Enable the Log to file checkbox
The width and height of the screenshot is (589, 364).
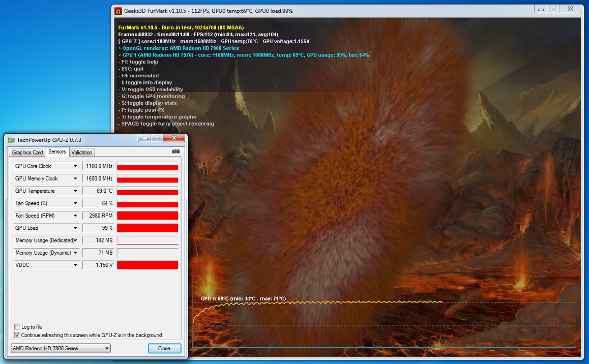point(17,326)
